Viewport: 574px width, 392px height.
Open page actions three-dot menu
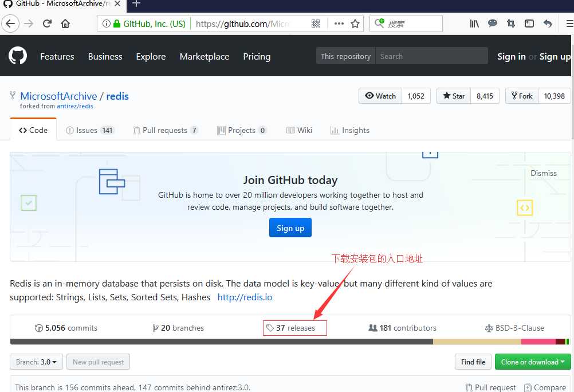339,24
